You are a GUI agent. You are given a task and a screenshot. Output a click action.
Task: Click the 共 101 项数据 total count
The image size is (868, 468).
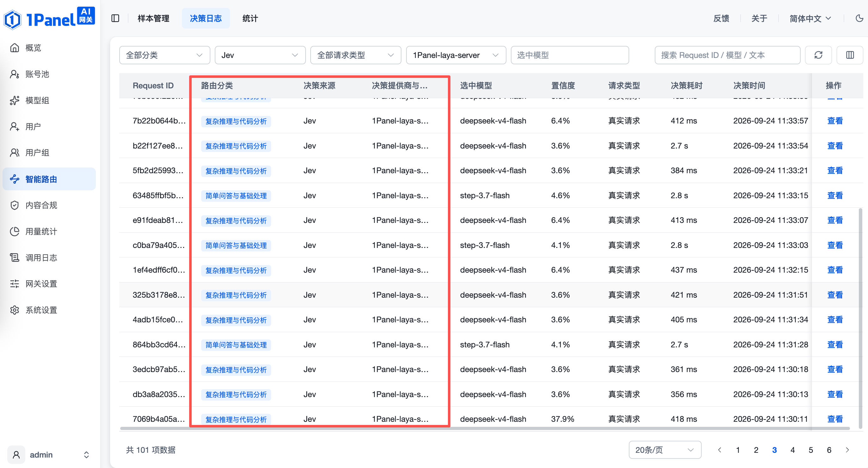[x=151, y=450]
